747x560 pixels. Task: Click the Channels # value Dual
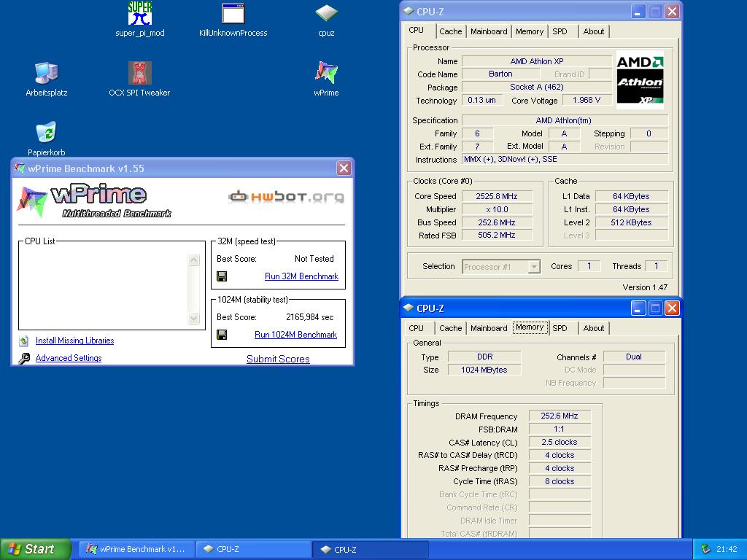pyautogui.click(x=634, y=357)
